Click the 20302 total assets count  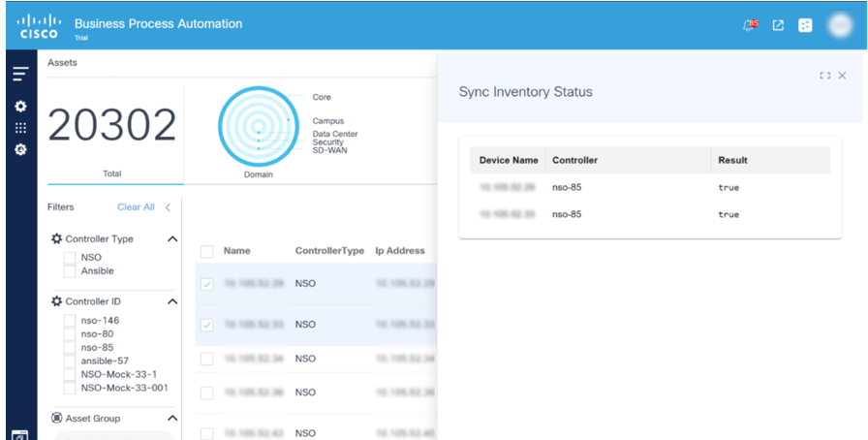coord(112,125)
